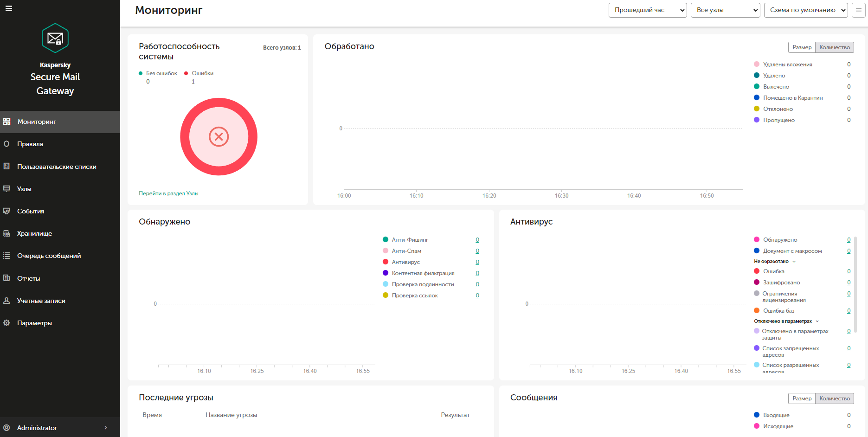Expand the Administrator account menu arrow
Image resolution: width=868 pixels, height=437 pixels.
click(106, 428)
